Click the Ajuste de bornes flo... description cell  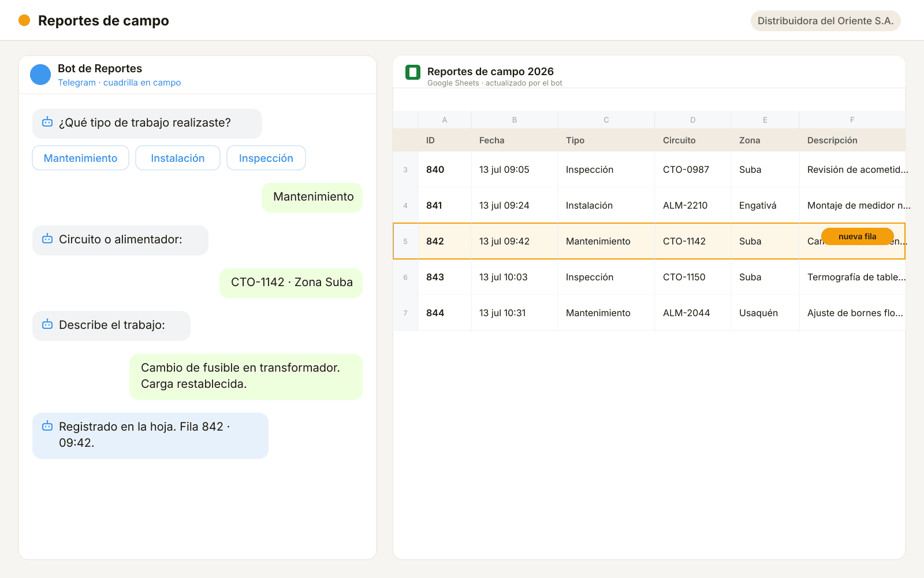click(x=852, y=313)
